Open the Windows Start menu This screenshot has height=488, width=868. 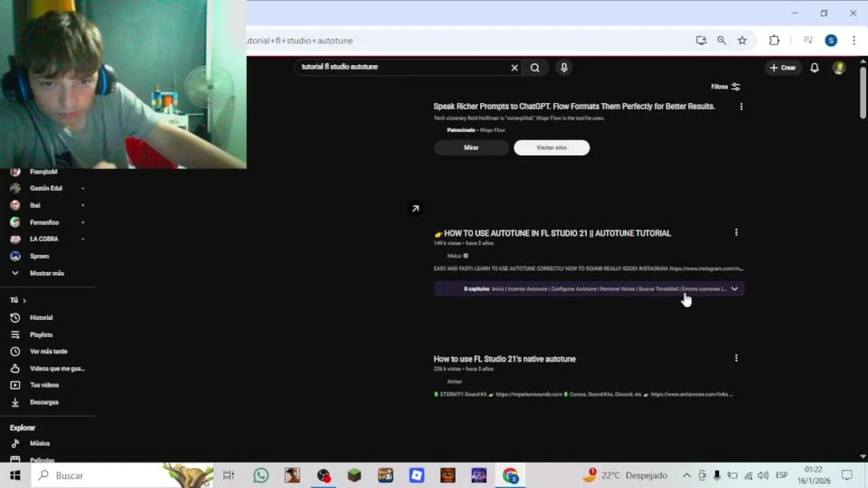[15, 476]
